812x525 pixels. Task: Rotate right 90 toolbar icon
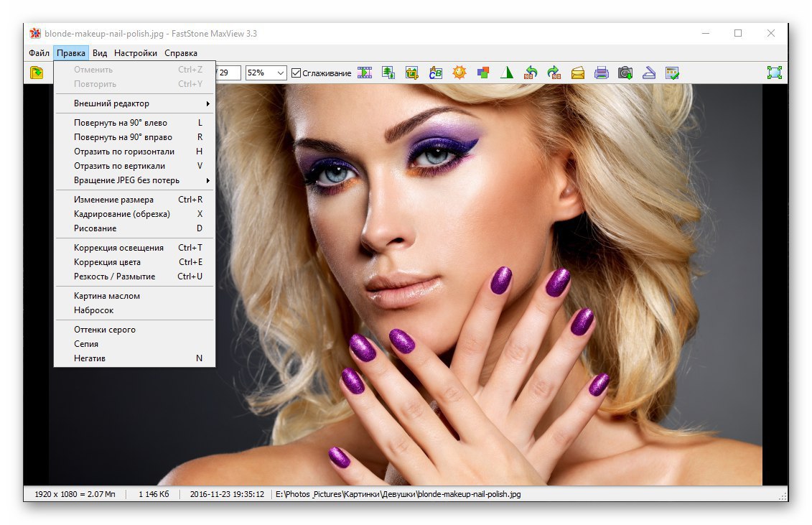click(554, 73)
